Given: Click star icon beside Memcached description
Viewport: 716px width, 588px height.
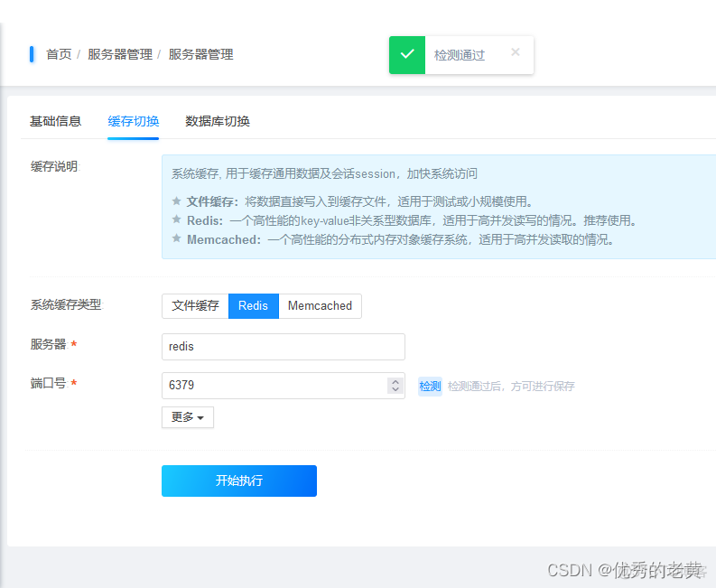Looking at the screenshot, I should tap(177, 239).
